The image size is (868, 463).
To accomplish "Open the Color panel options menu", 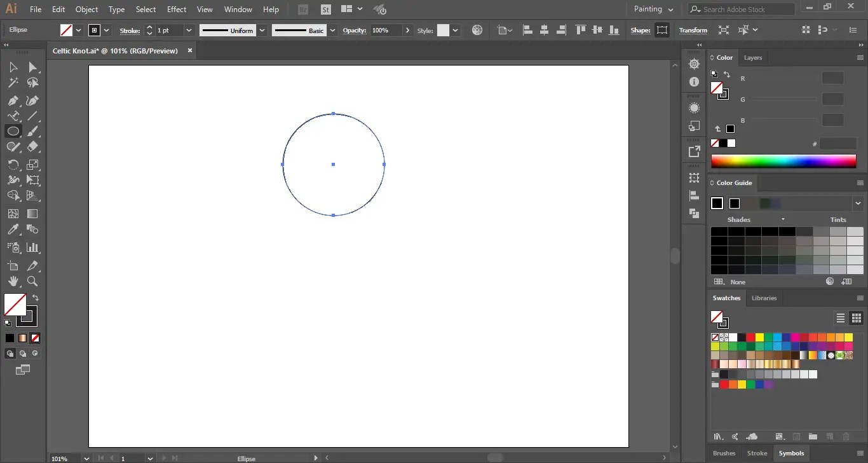I will [x=859, y=57].
